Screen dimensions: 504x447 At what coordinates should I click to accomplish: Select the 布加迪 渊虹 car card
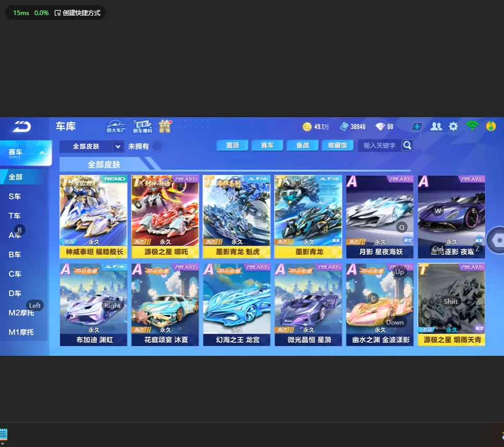coord(93,305)
